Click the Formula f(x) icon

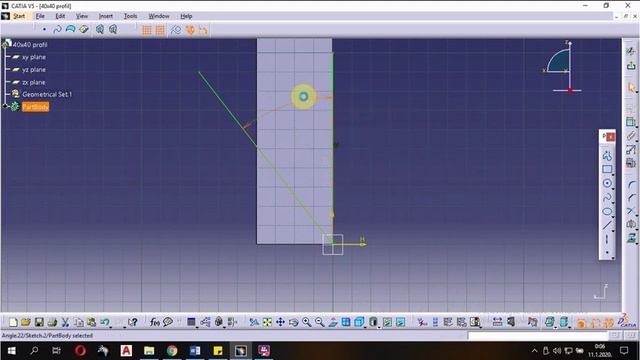(154, 322)
